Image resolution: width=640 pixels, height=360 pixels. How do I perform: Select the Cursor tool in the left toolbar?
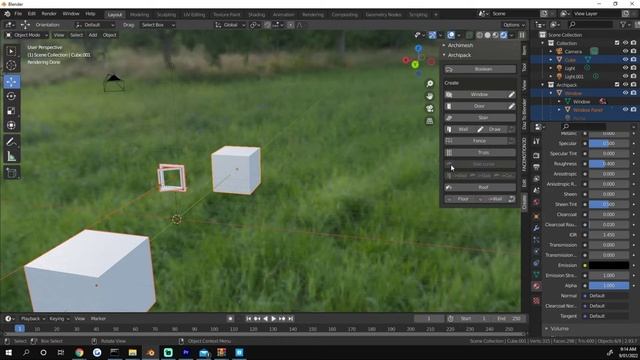point(11,65)
